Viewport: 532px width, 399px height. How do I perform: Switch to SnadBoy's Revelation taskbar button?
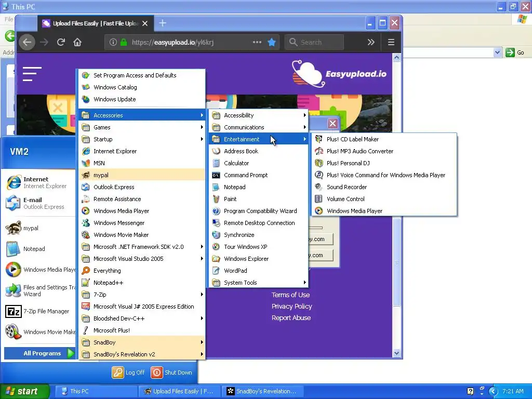262,391
